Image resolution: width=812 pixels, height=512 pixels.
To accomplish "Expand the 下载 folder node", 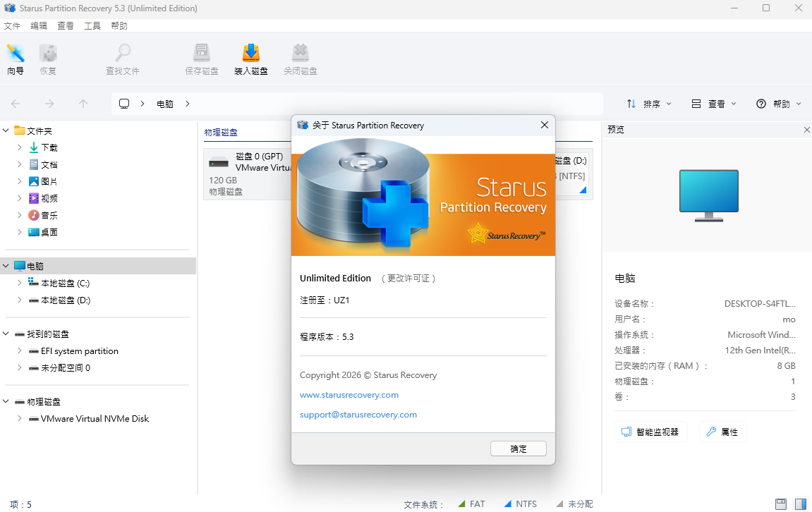I will click(20, 147).
